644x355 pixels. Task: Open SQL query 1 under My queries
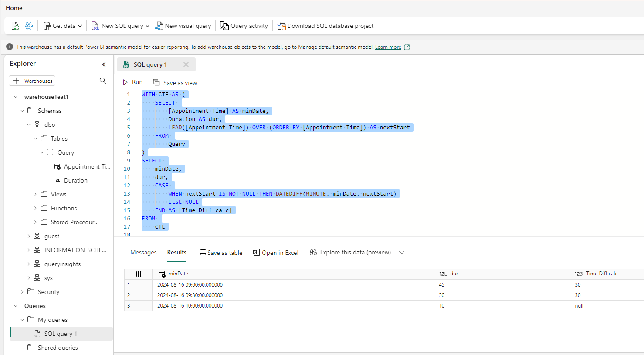[61, 334]
